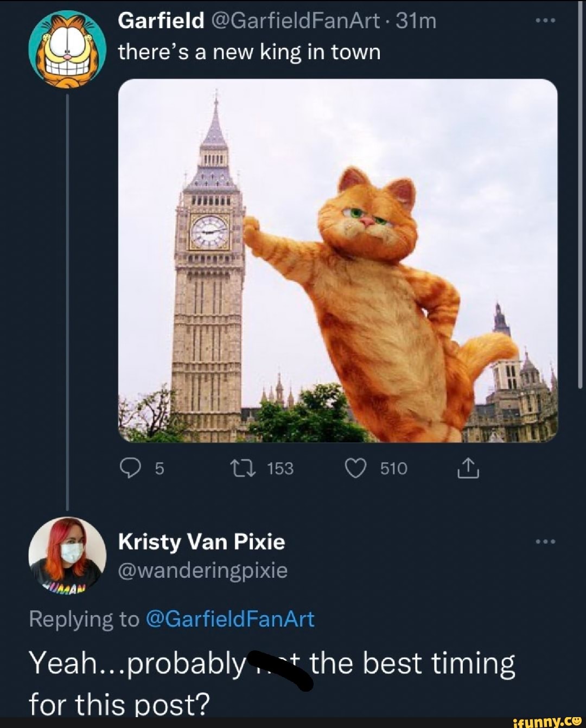Toggle the like heart to unlike the tweet
Image resolution: width=586 pixels, height=728 pixels.
[356, 468]
